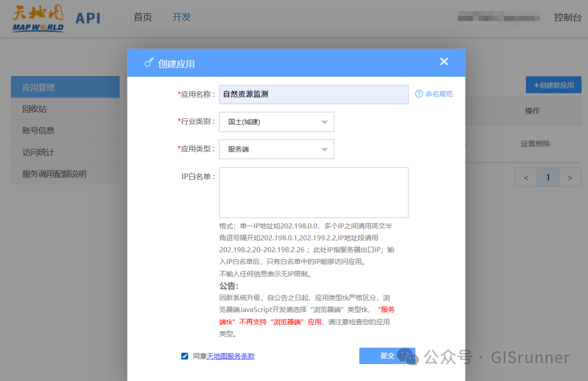
Task: Open the 命名规范 link
Action: tap(439, 94)
